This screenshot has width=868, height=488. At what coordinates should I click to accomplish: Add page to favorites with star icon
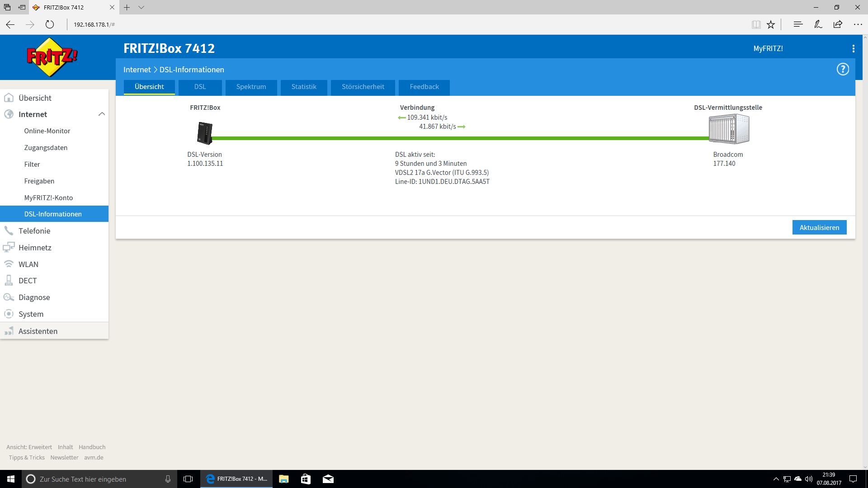pos(771,24)
